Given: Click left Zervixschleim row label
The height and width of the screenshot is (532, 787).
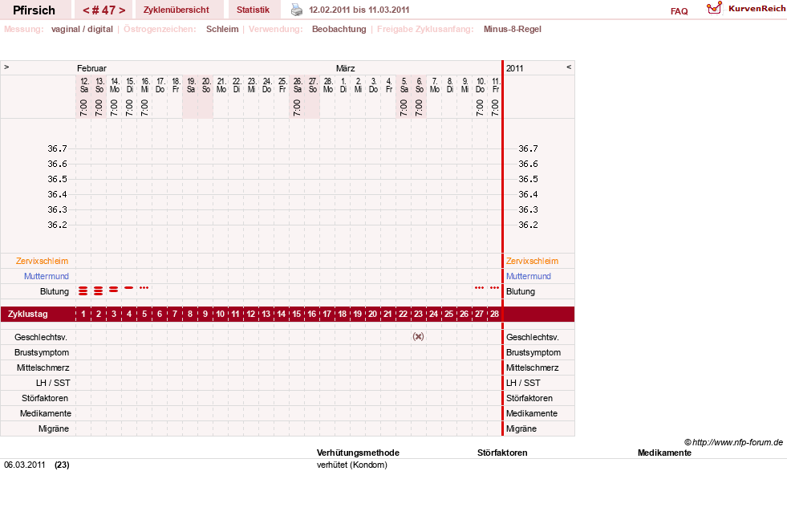Looking at the screenshot, I should click(x=43, y=261).
